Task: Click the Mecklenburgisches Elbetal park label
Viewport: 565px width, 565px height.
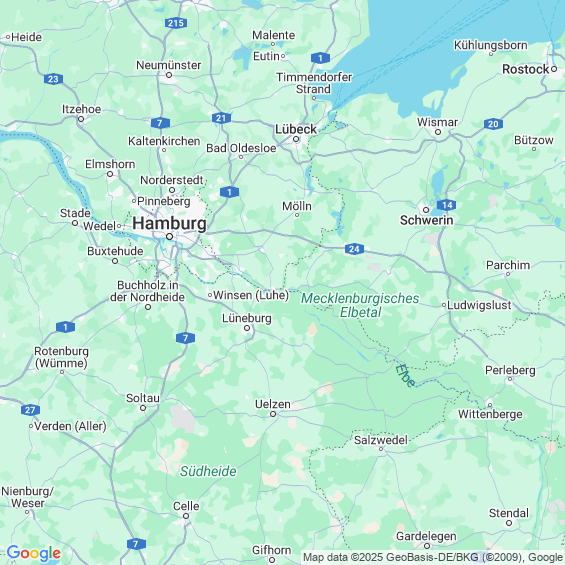Action: [x=360, y=305]
